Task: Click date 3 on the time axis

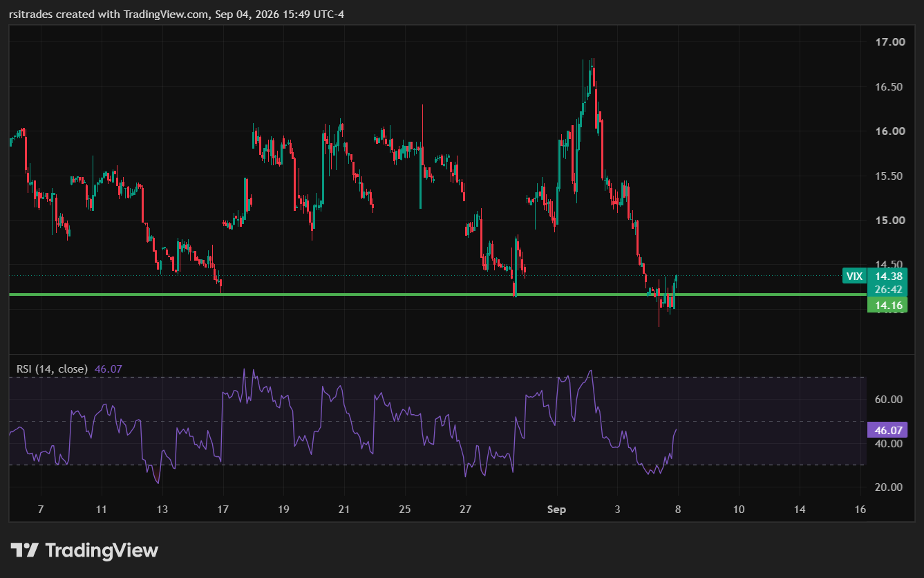Action: 617,510
